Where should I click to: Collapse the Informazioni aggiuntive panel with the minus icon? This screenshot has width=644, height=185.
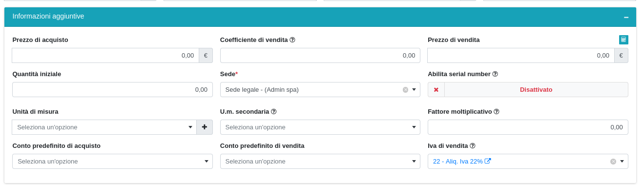tap(626, 17)
